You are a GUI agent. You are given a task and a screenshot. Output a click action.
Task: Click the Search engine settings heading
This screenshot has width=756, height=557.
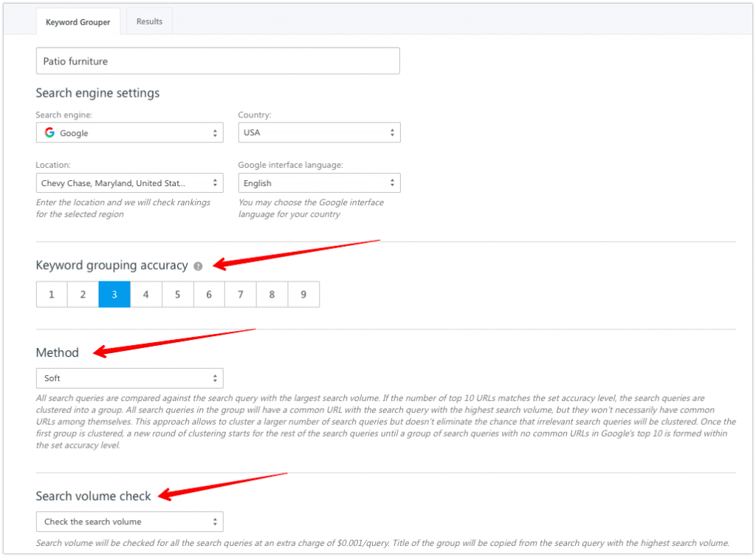pyautogui.click(x=97, y=93)
